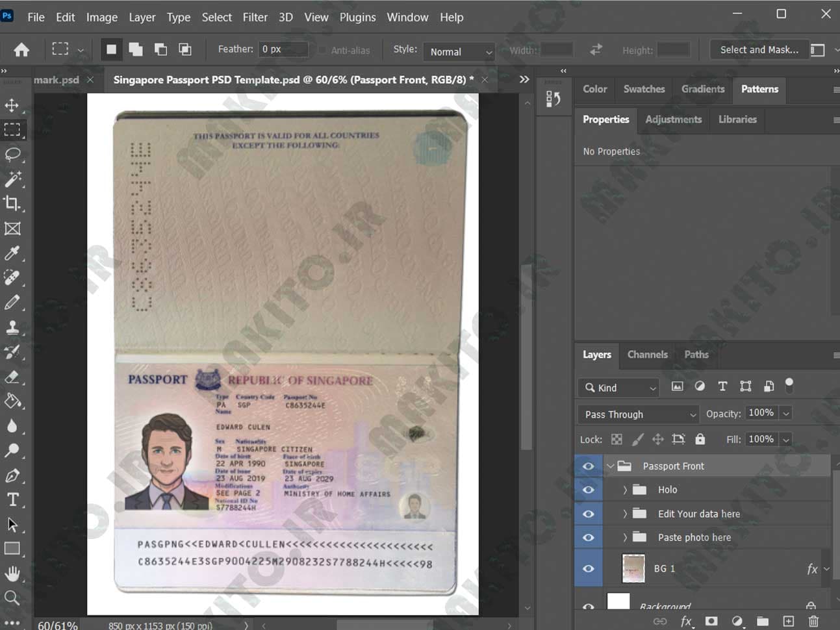The width and height of the screenshot is (840, 630).
Task: Select the Spot Healing Brush tool
Action: [12, 277]
